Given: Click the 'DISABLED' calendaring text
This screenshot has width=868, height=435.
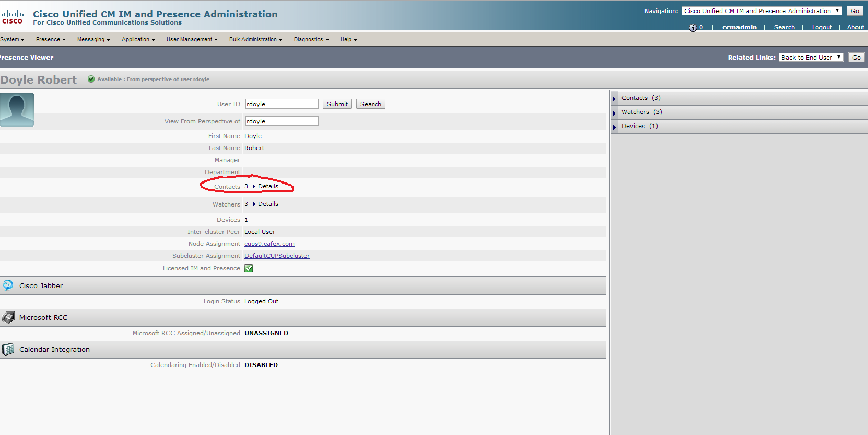Looking at the screenshot, I should coord(261,365).
